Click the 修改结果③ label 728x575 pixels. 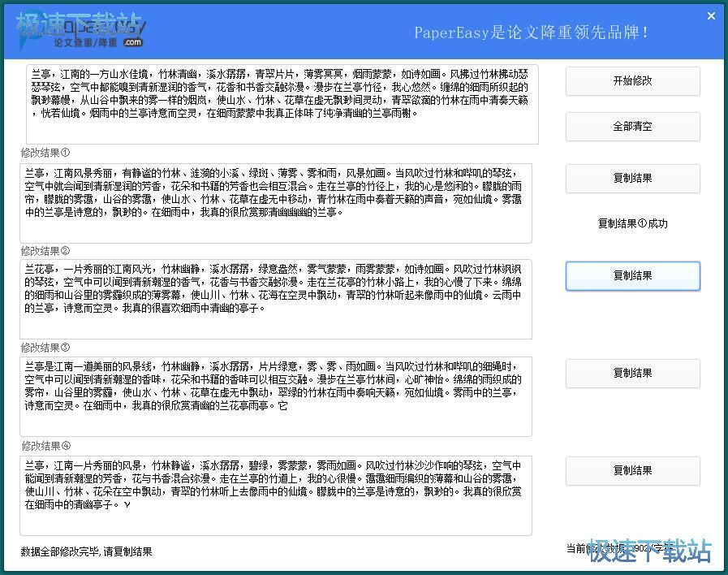45,348
